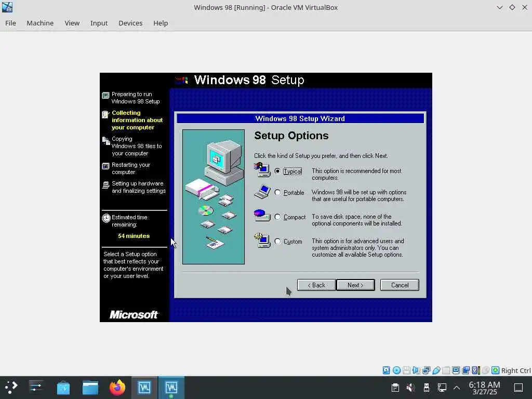Click the recording status icon
The image size is (532, 399).
[x=466, y=370]
